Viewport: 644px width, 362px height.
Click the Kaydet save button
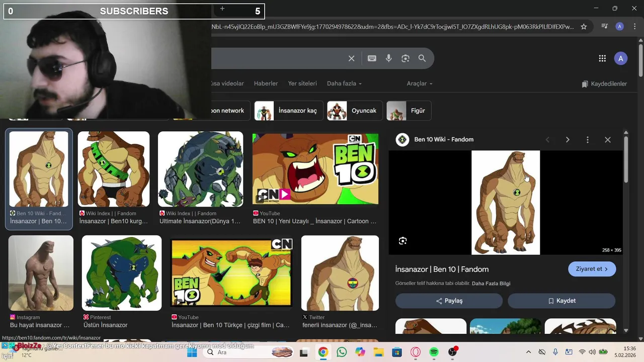pos(561,301)
